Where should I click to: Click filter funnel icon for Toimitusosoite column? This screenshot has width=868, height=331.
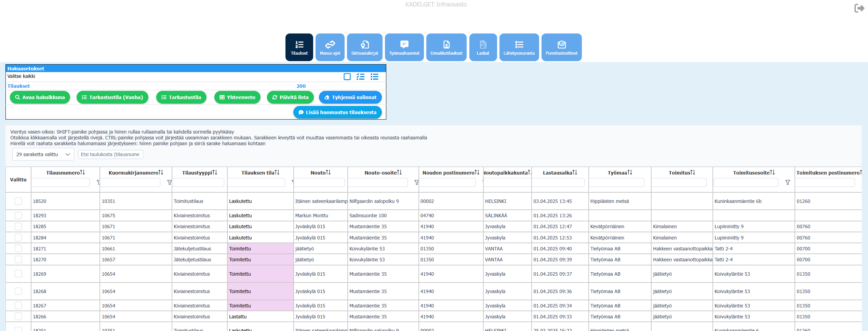pos(787,182)
